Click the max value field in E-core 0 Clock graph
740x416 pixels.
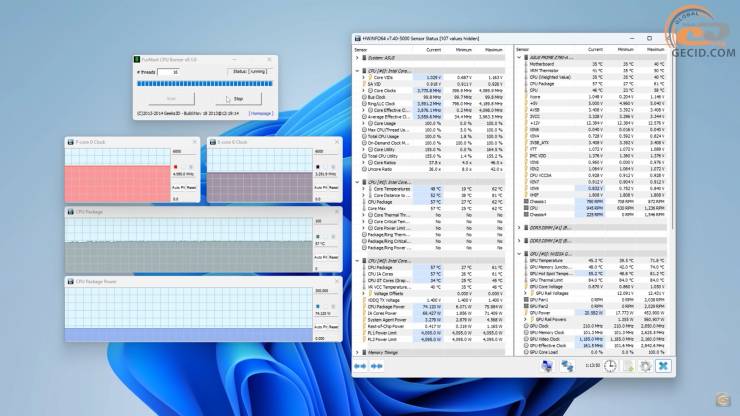[327, 152]
